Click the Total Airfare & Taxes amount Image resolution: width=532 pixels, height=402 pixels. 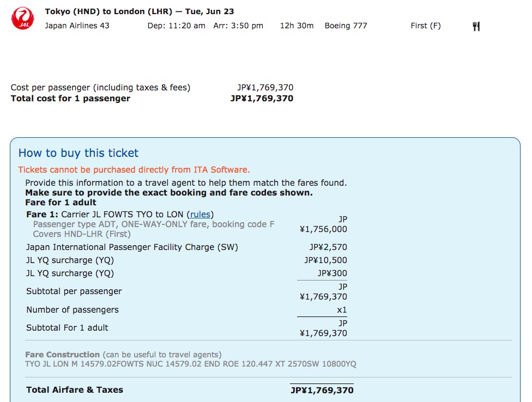click(322, 390)
